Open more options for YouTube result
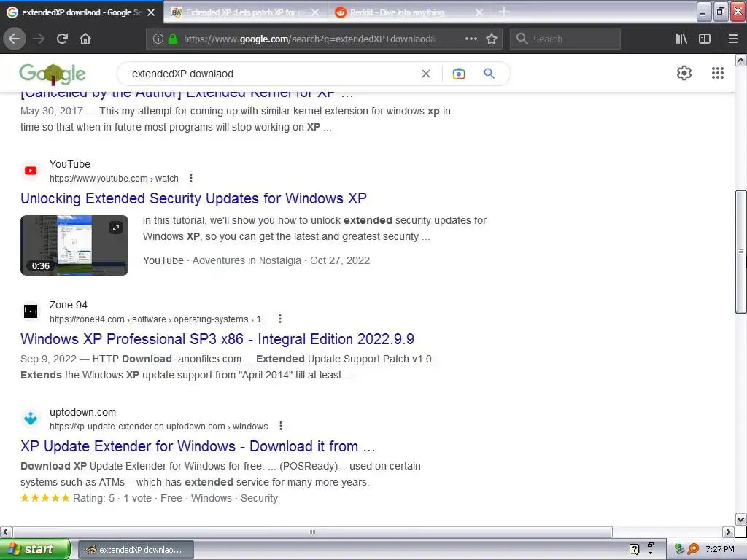The height and width of the screenshot is (560, 747). tap(191, 178)
